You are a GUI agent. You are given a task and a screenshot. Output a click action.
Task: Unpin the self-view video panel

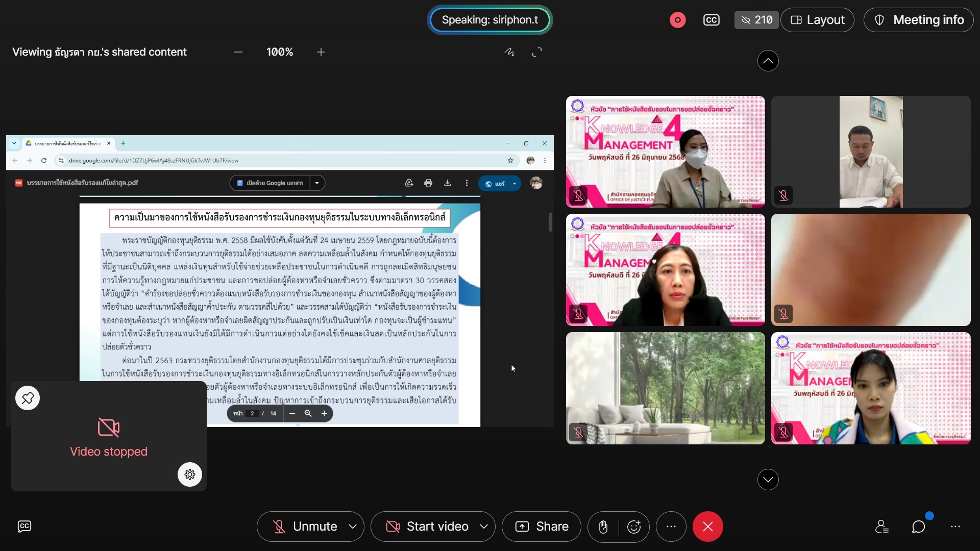coord(28,398)
